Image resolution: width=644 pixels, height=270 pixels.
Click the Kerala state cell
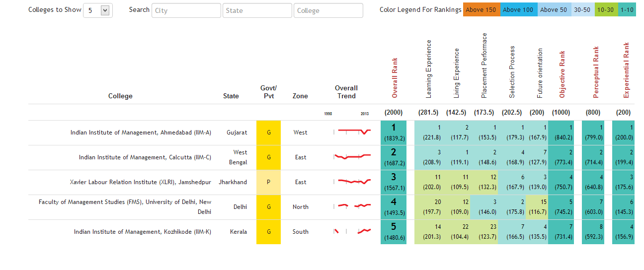[239, 232]
